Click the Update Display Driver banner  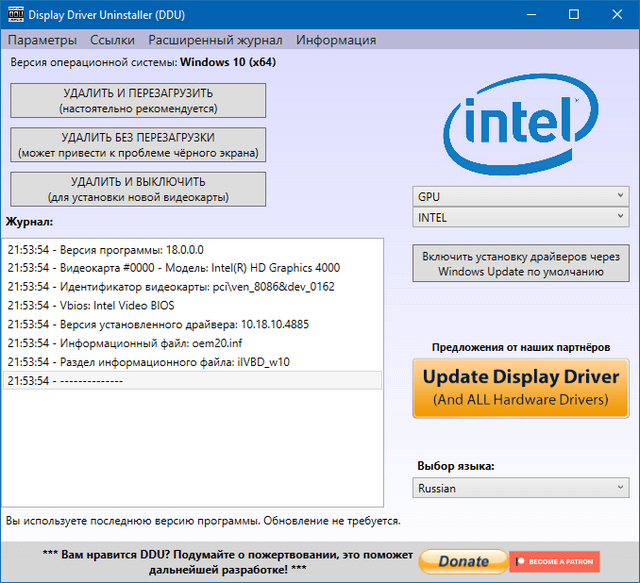point(521,387)
